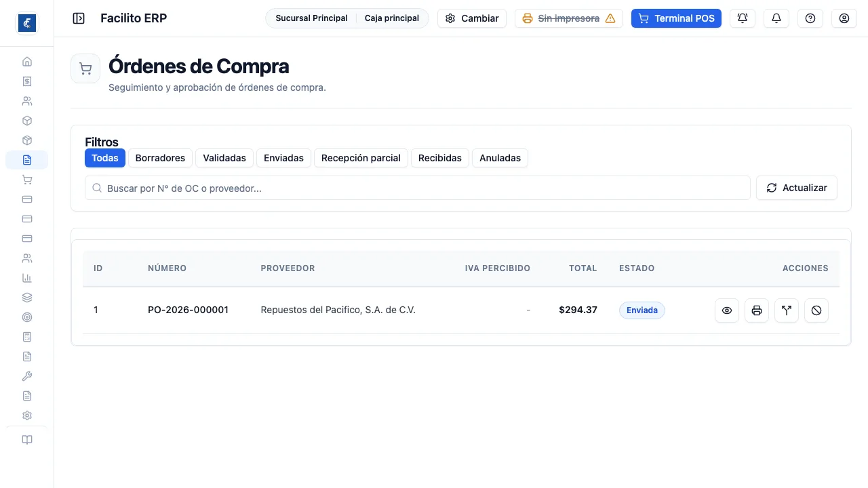The height and width of the screenshot is (488, 868).
Task: Go to the home icon in sidebar
Action: tap(27, 62)
